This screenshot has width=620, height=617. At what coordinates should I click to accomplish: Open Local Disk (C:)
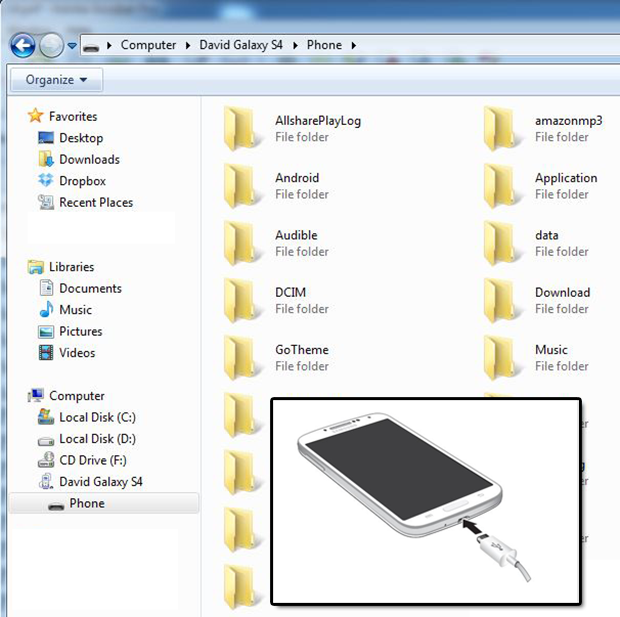point(97,417)
